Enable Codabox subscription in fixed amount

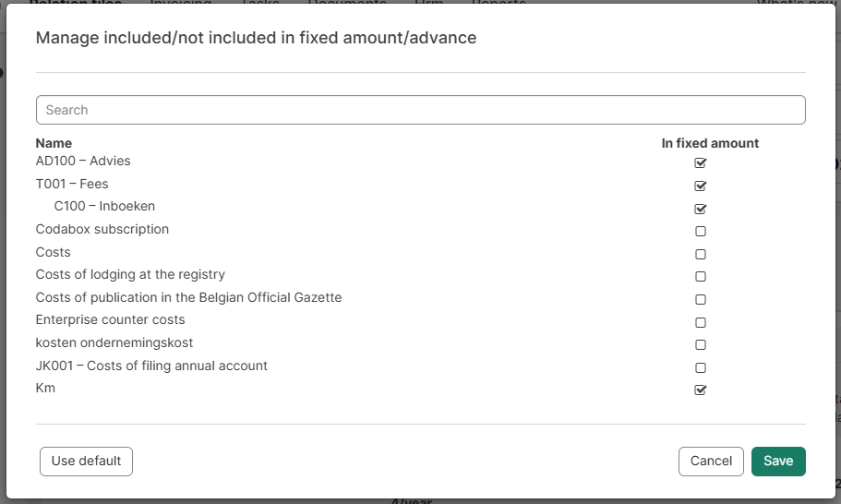(x=701, y=232)
